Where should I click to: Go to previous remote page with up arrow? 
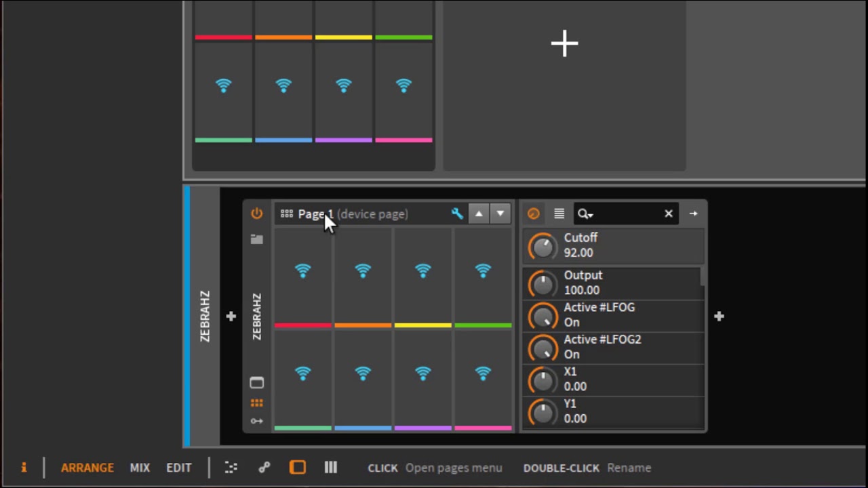click(x=479, y=213)
